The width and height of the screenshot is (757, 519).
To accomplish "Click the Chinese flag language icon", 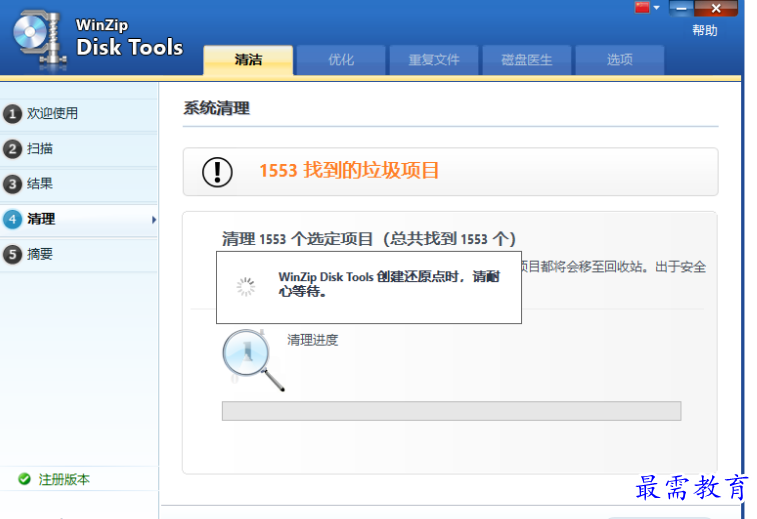I will click(642, 8).
